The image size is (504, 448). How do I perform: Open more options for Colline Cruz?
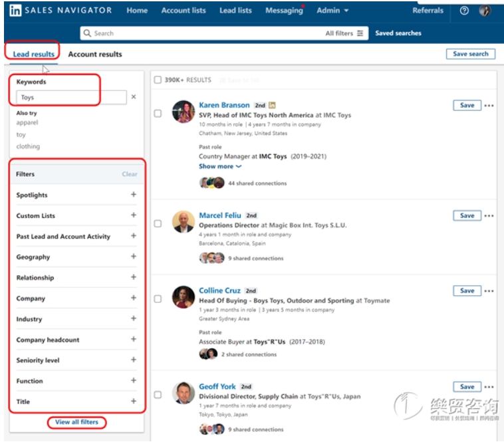[489, 291]
